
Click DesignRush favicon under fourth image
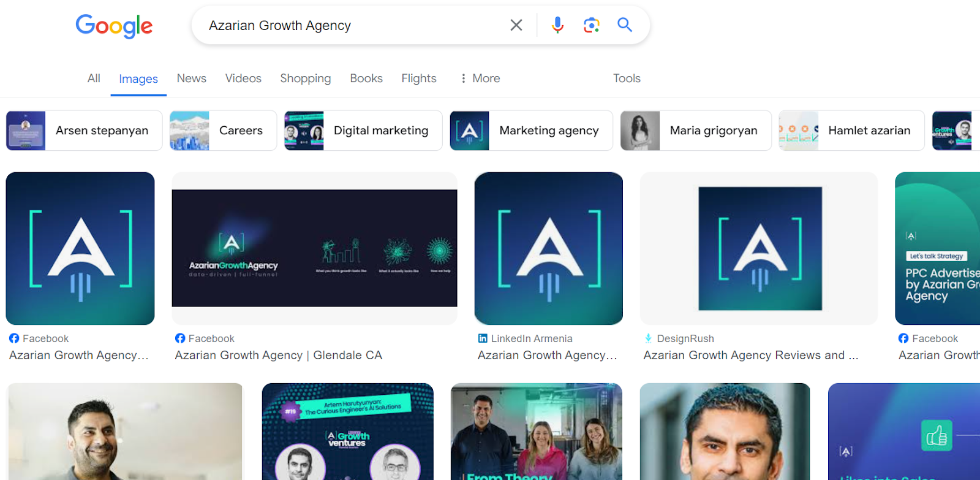[648, 338]
